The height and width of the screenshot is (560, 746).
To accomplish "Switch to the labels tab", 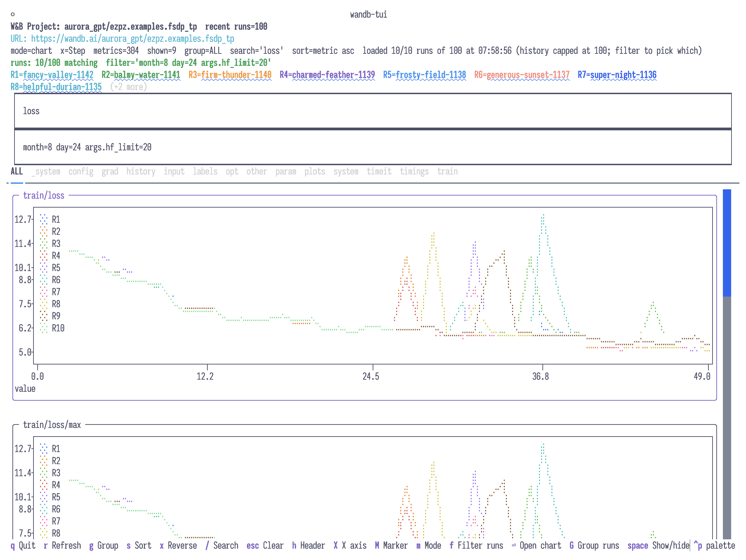I will pos(205,171).
